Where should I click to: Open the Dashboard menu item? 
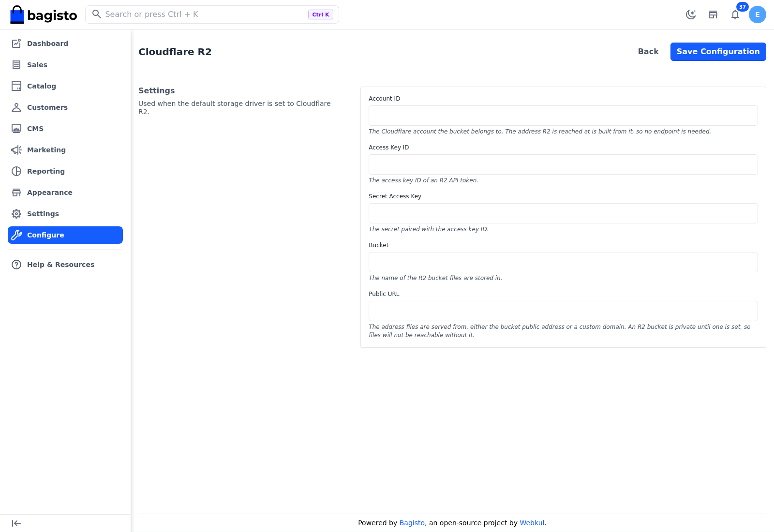[x=65, y=44]
